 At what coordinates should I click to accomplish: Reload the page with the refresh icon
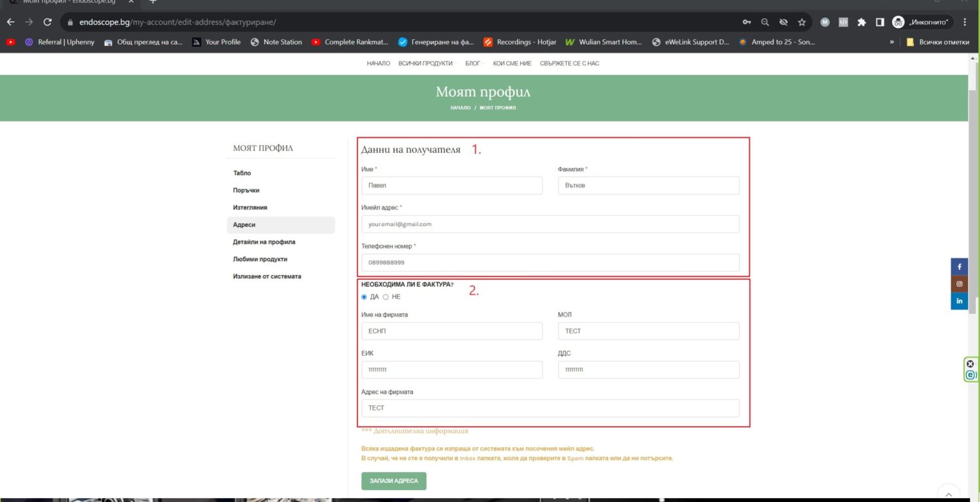(x=47, y=22)
